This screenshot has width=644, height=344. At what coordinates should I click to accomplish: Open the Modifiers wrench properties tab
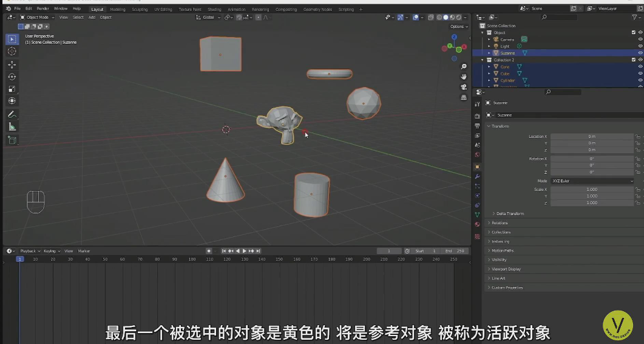477,176
